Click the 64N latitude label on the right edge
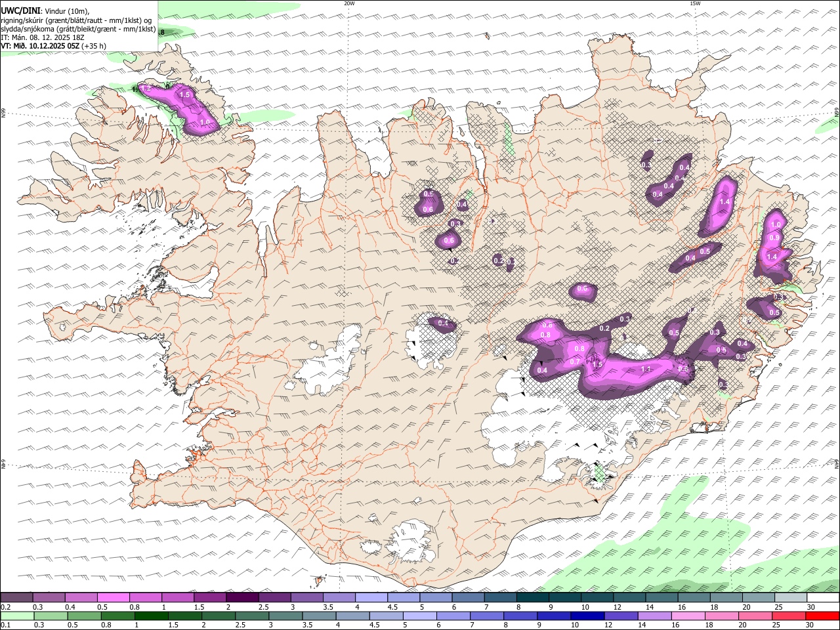The width and height of the screenshot is (840, 630). pyautogui.click(x=837, y=464)
